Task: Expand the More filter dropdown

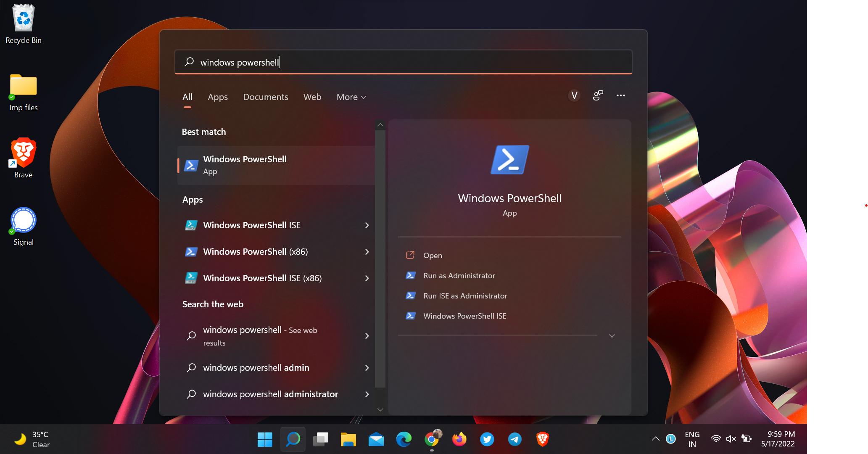Action: coord(351,97)
